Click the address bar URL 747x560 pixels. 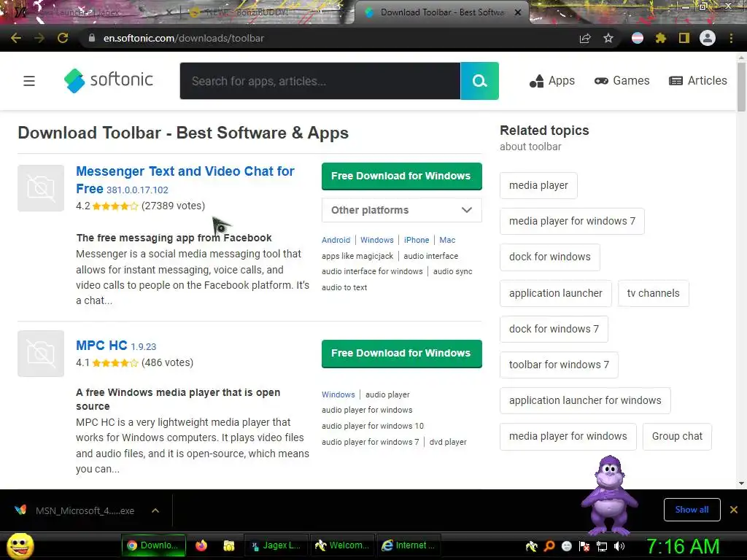tap(183, 38)
